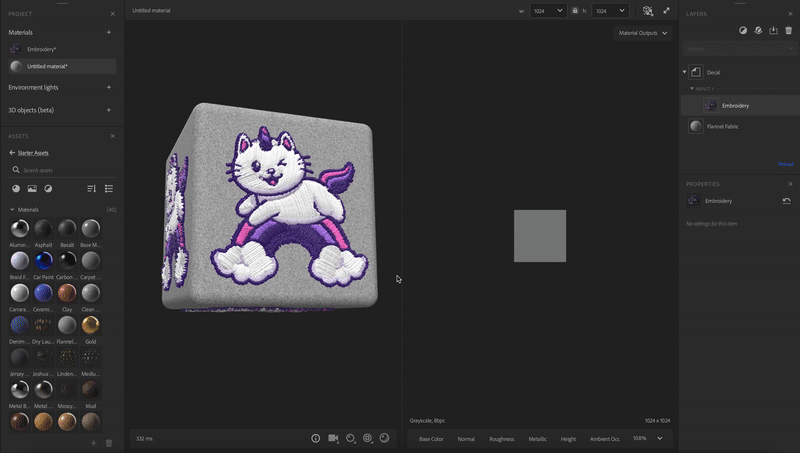
Task: Click the 3D objects (beta) heading
Action: click(x=31, y=110)
